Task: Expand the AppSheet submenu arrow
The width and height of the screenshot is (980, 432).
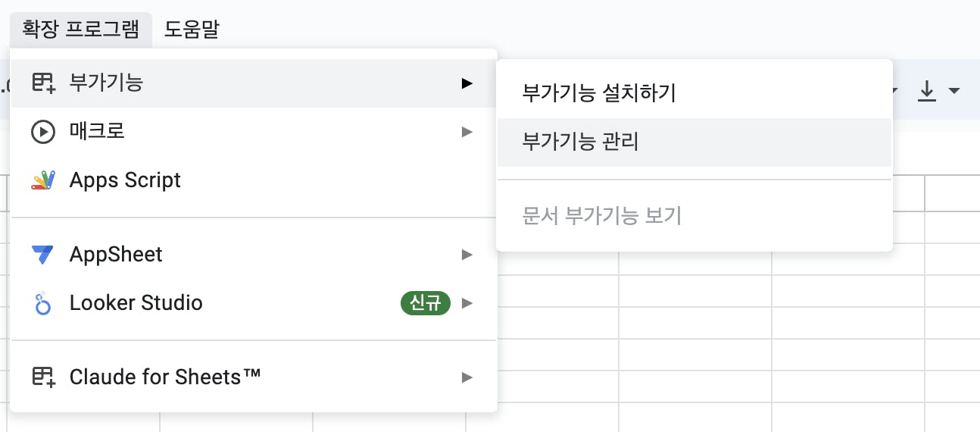Action: 467,255
